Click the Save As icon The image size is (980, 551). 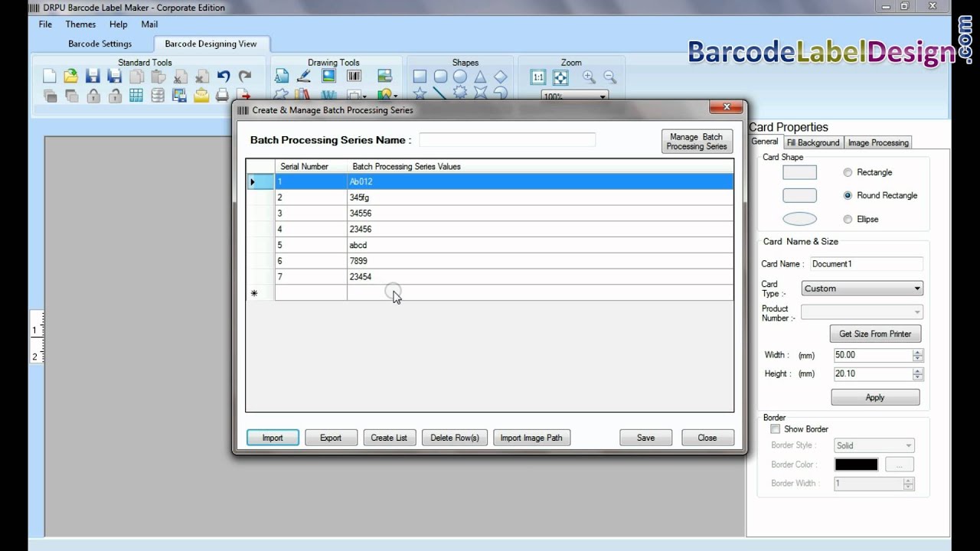click(115, 76)
